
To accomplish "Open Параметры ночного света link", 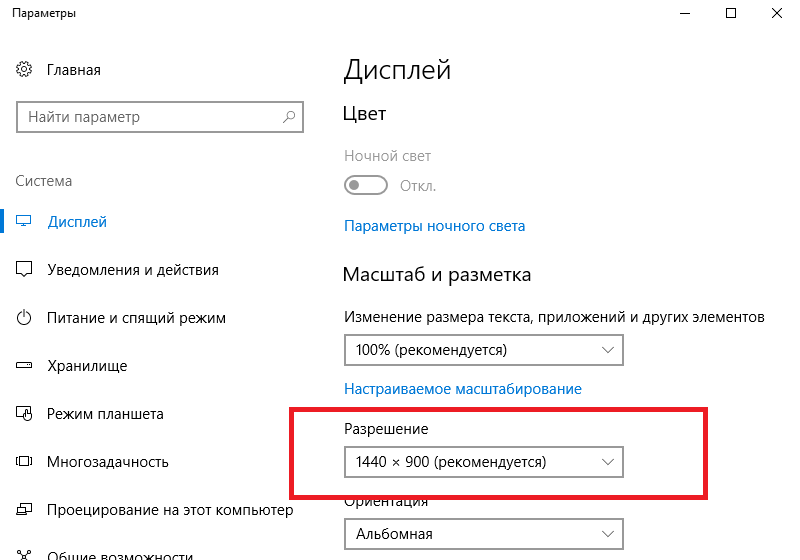I will (434, 226).
